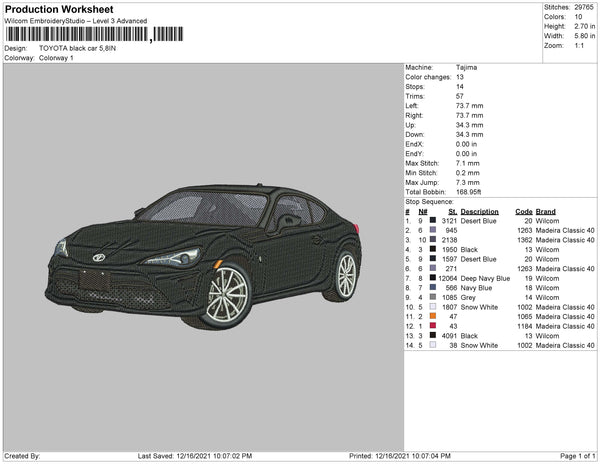Screen dimensions: 600x464
Task: Click the 'N#' column header
Action: point(422,212)
